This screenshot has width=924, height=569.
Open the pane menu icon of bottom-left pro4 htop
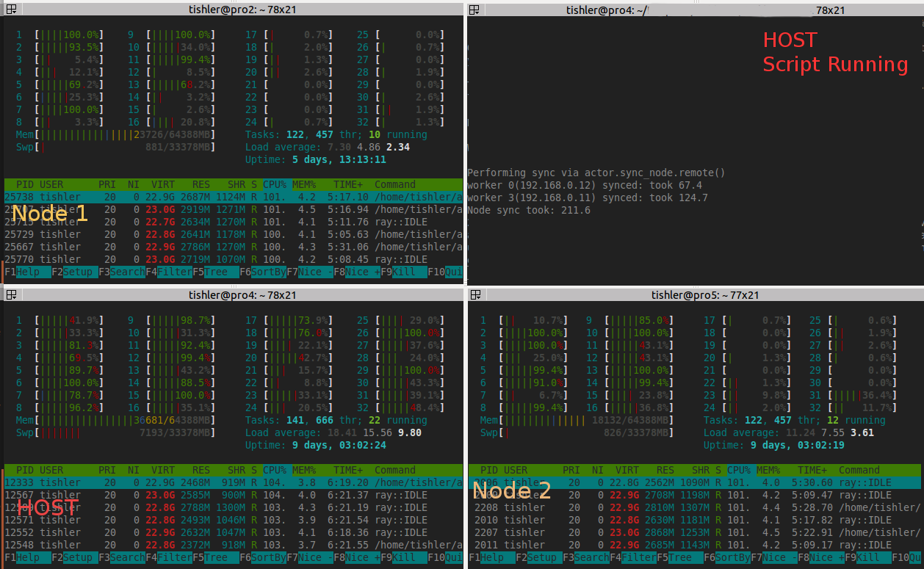tap(11, 294)
